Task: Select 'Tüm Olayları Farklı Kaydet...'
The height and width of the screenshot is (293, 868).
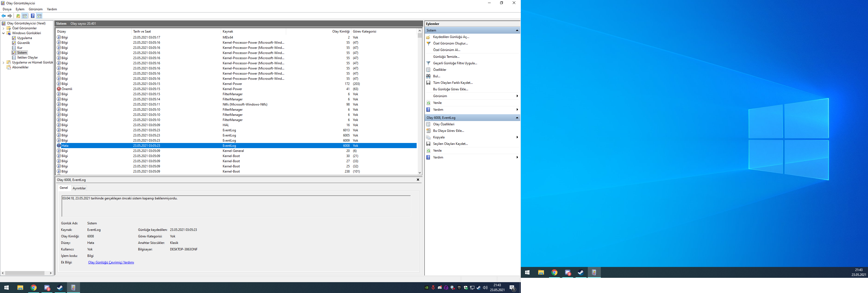Action: [x=452, y=82]
